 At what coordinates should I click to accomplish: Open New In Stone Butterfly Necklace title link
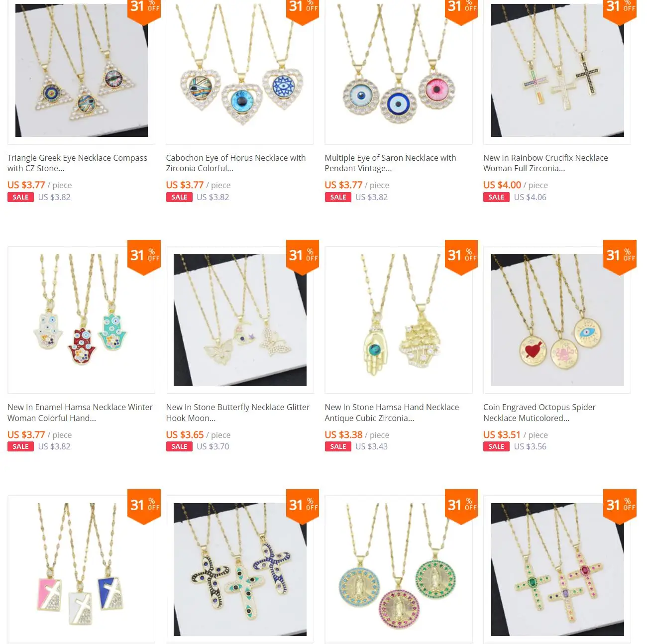[238, 413]
